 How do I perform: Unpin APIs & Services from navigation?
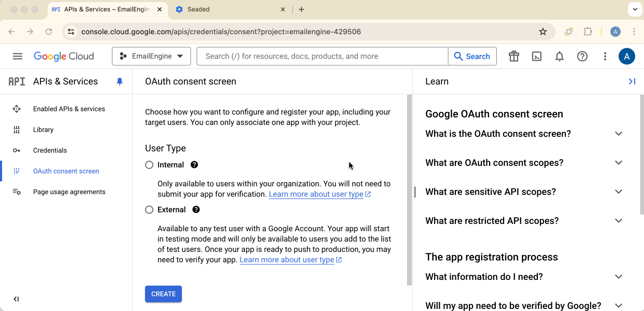point(120,81)
